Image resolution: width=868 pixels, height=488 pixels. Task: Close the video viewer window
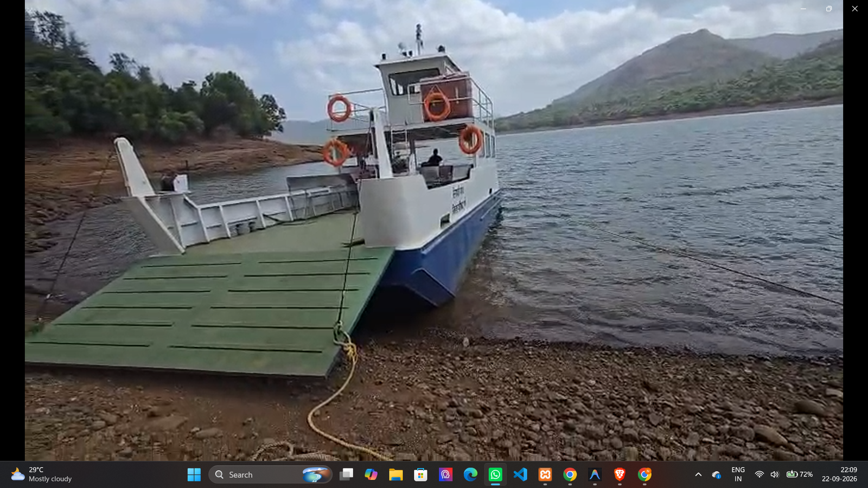pyautogui.click(x=855, y=9)
